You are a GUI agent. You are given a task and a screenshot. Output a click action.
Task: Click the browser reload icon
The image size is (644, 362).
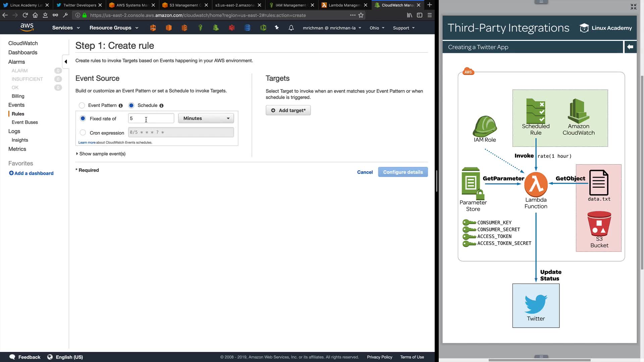point(25,15)
